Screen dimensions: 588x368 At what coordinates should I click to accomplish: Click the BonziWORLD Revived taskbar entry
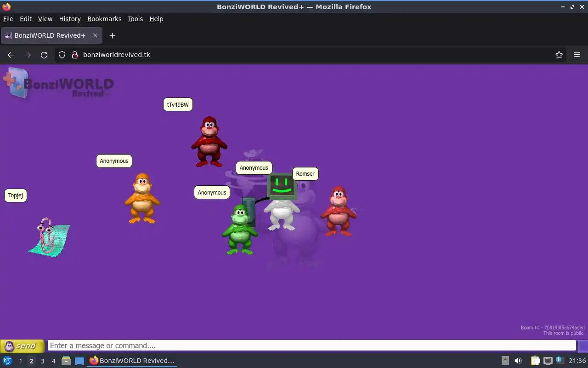pyautogui.click(x=132, y=361)
